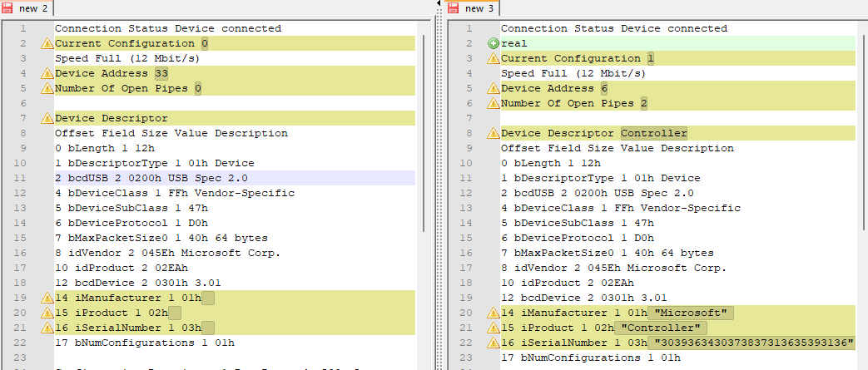868x370 pixels.
Task: Click warning icon beside Number Of Open Pipes 2
Action: (493, 104)
